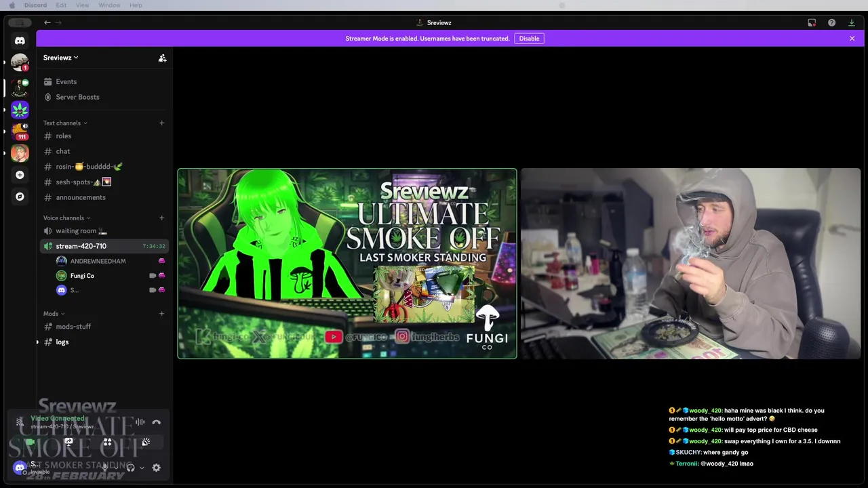The width and height of the screenshot is (868, 488).
Task: Add a new voice channel plus icon
Action: tap(161, 218)
